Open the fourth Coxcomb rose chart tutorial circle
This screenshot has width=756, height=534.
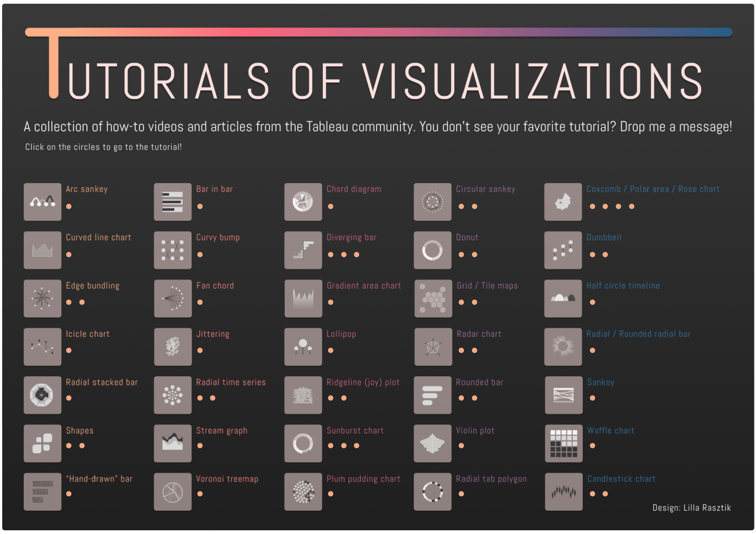631,207
